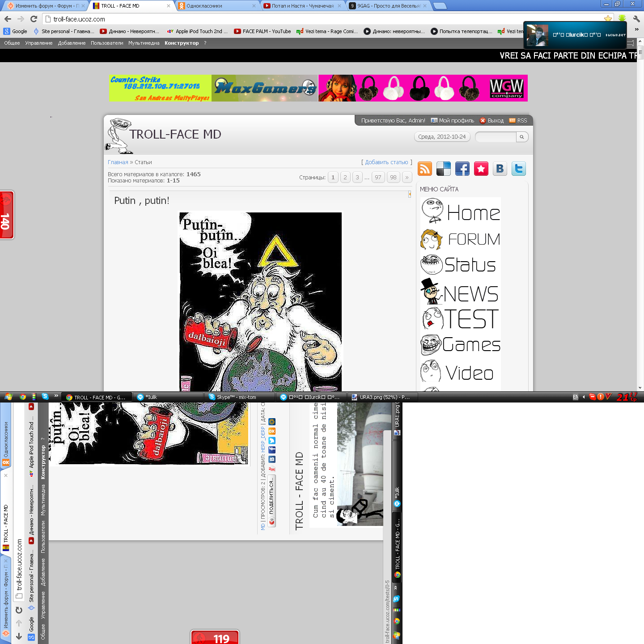Share the page via Facebook icon
The width and height of the screenshot is (644, 644).
coord(462,169)
